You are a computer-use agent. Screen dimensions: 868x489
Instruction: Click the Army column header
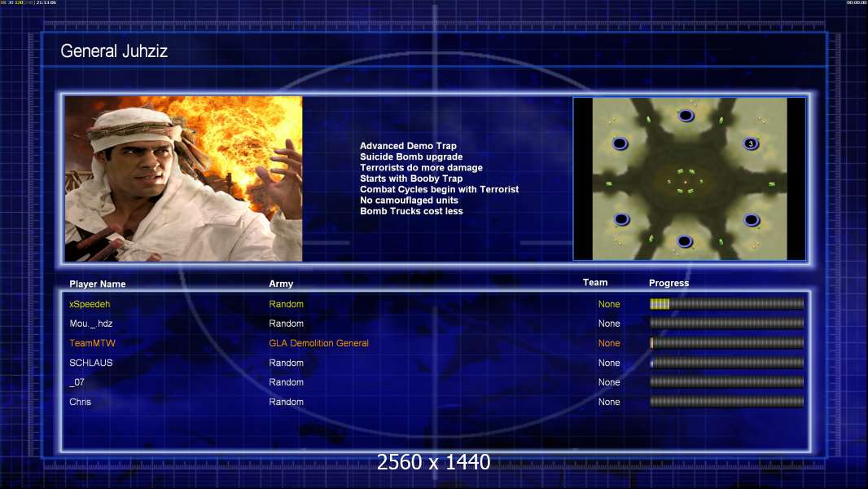(281, 284)
